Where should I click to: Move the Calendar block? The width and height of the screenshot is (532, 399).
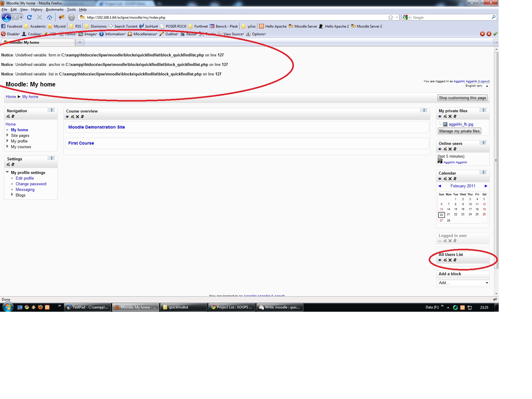(x=455, y=179)
